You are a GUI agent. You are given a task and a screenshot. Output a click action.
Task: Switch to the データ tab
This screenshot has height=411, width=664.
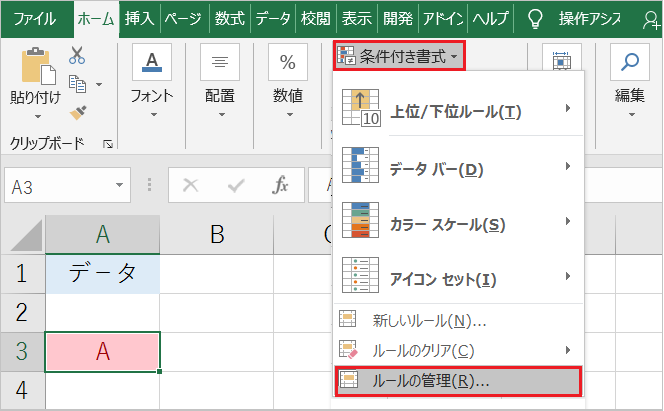273,19
